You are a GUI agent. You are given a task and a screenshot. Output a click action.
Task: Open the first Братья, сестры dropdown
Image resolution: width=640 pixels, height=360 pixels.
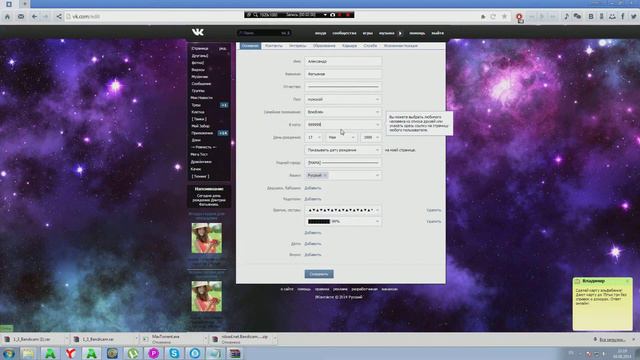pyautogui.click(x=343, y=210)
